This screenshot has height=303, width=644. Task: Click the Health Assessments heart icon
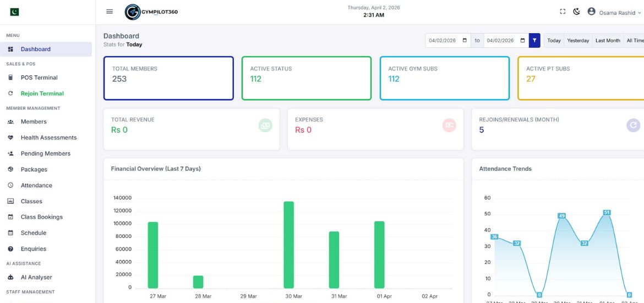click(10, 138)
